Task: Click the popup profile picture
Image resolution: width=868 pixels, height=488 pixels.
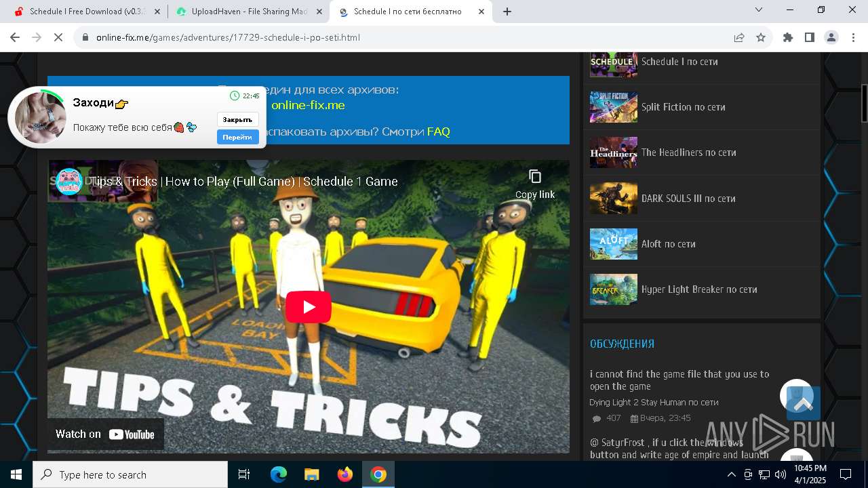Action: coord(41,117)
